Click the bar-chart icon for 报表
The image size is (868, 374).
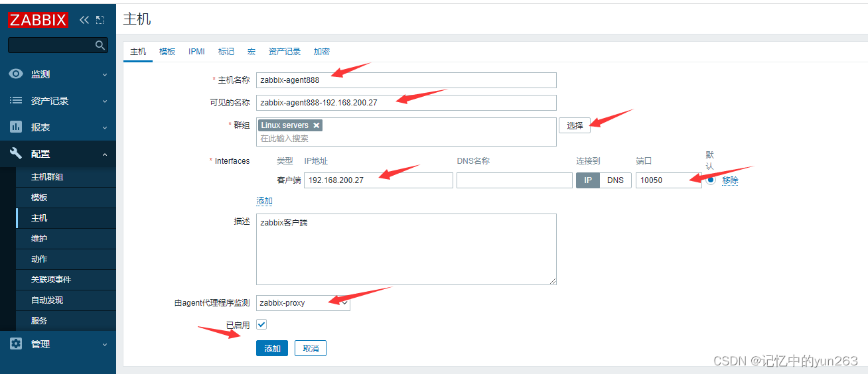pyautogui.click(x=16, y=127)
